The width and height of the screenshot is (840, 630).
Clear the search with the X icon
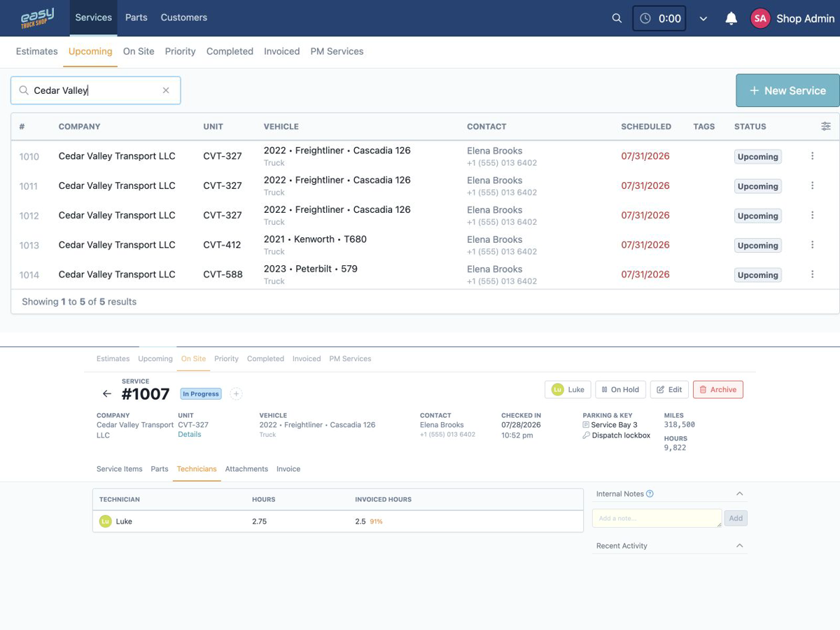click(166, 90)
